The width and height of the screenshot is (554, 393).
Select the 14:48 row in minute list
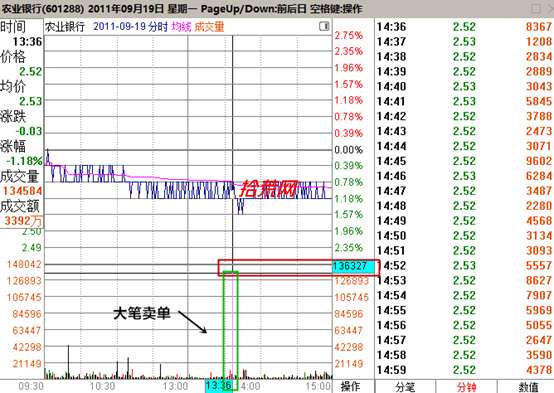click(464, 206)
